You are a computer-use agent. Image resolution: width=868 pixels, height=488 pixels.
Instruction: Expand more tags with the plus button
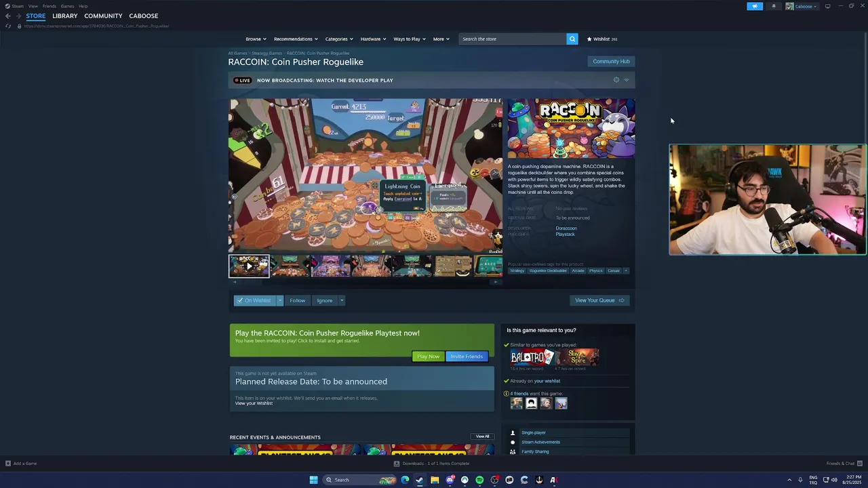pos(626,270)
